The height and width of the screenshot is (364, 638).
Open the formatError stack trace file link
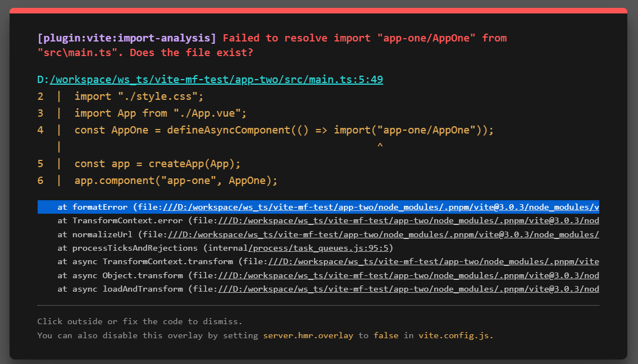click(381, 207)
